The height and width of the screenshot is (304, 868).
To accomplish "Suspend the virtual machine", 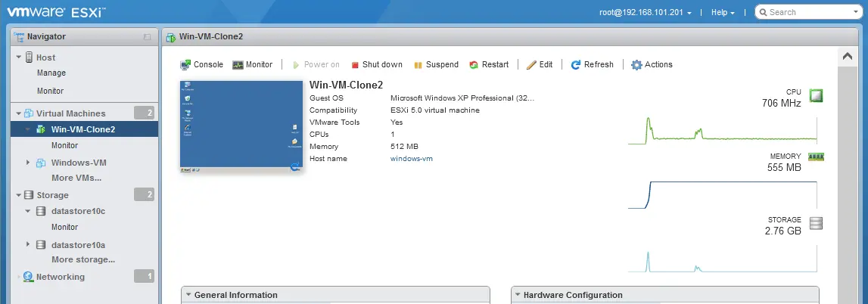I will click(436, 65).
